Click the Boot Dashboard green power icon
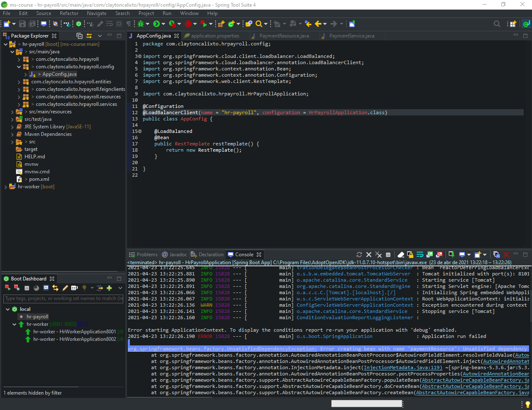532x410 pixels. 79,24
